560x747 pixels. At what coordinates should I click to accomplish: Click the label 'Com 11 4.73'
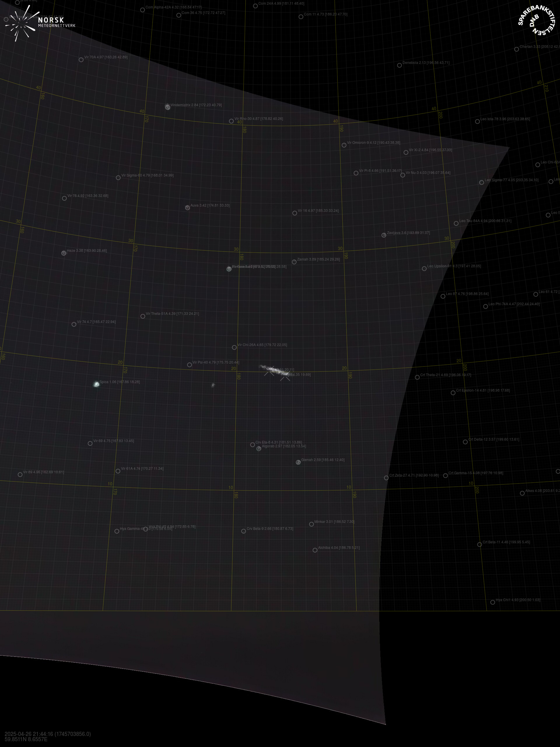[314, 15]
